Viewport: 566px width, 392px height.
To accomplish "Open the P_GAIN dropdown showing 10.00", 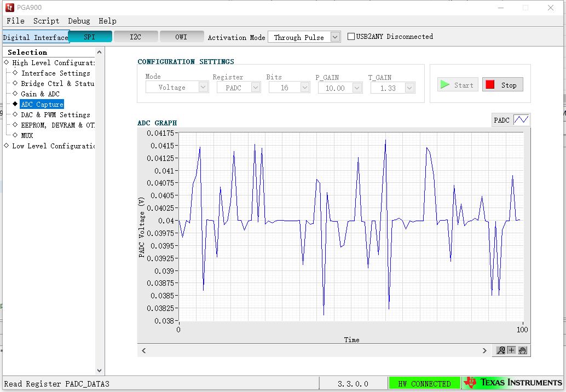I will tap(357, 88).
